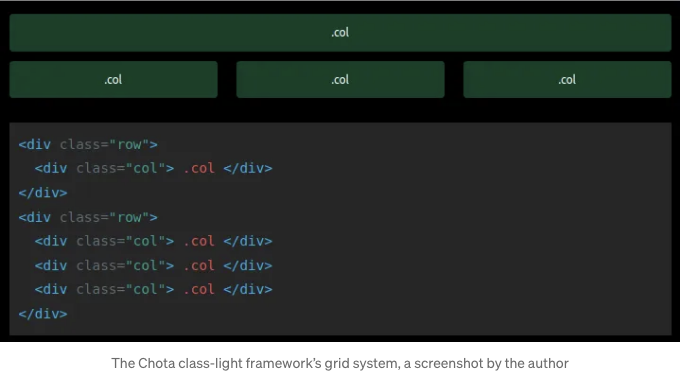Click the second opening div class="row" line
Viewport: 680px width, 371px height.
pyautogui.click(x=88, y=217)
